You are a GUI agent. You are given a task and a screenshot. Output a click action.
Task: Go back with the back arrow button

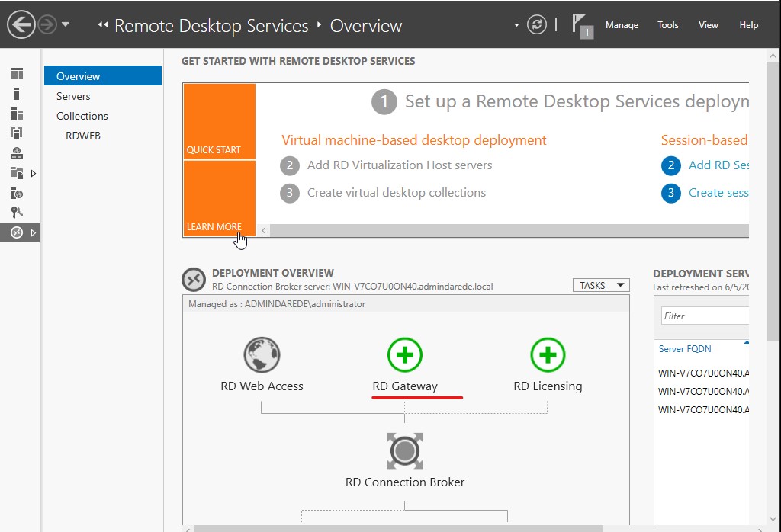point(21,24)
